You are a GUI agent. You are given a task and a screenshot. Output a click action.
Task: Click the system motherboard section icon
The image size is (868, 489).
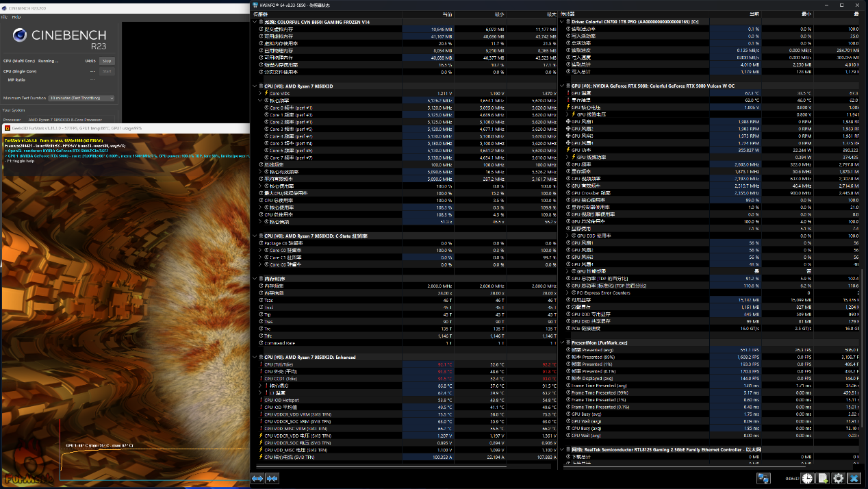pos(261,22)
